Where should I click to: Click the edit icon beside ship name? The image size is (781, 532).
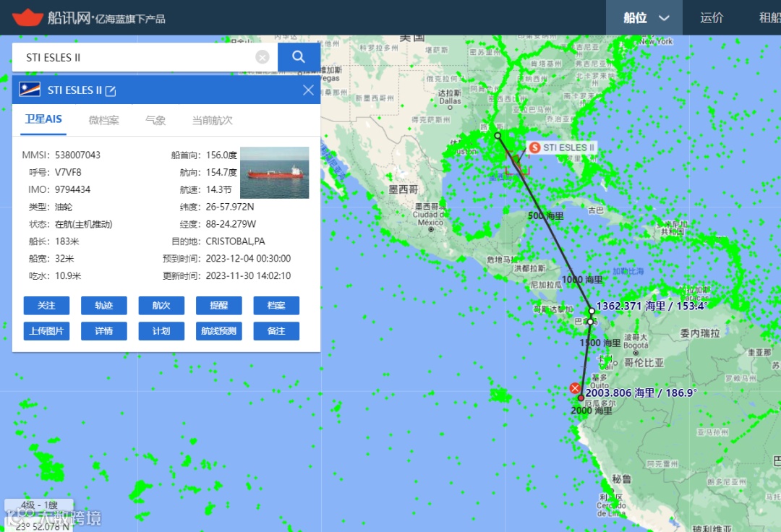[x=111, y=90]
